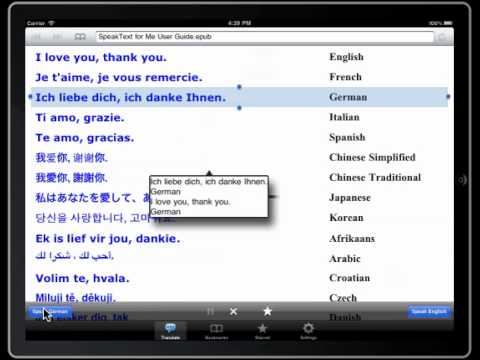Image resolution: width=480 pixels, height=360 pixels.
Task: Click 'Ich liebe dich' line in popup
Action: [x=208, y=182]
